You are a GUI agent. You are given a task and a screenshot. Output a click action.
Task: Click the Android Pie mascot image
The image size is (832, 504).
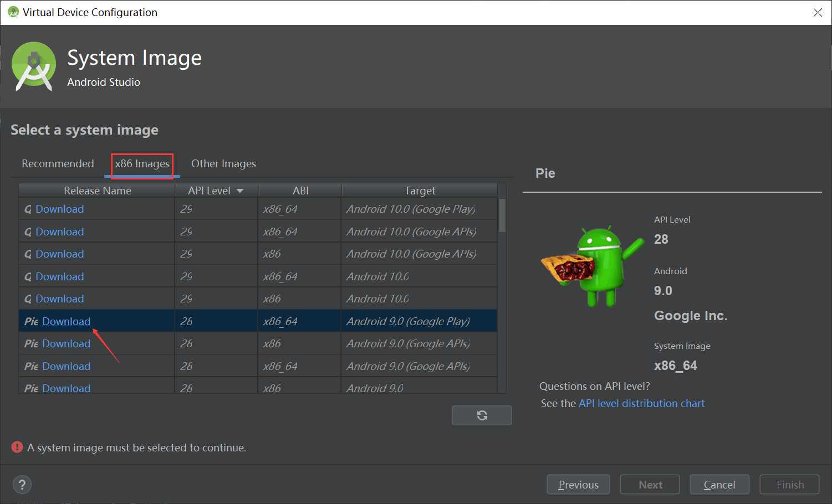click(x=592, y=266)
